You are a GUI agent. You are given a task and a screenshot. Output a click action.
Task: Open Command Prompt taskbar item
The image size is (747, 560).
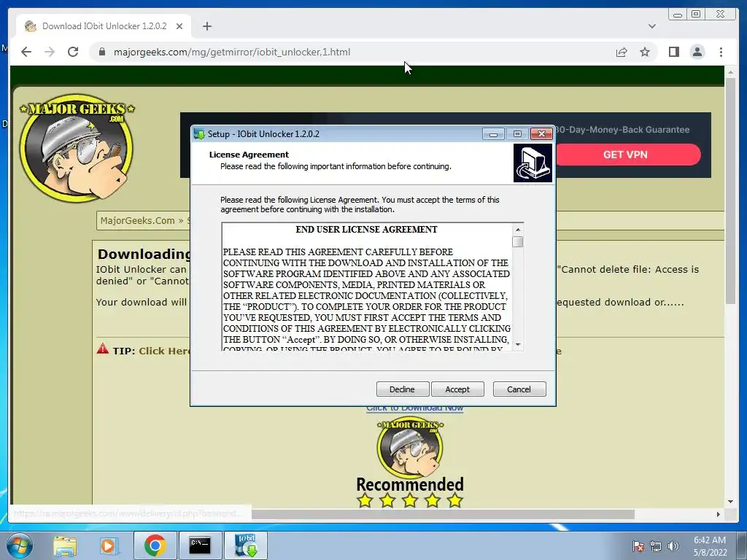200,545
